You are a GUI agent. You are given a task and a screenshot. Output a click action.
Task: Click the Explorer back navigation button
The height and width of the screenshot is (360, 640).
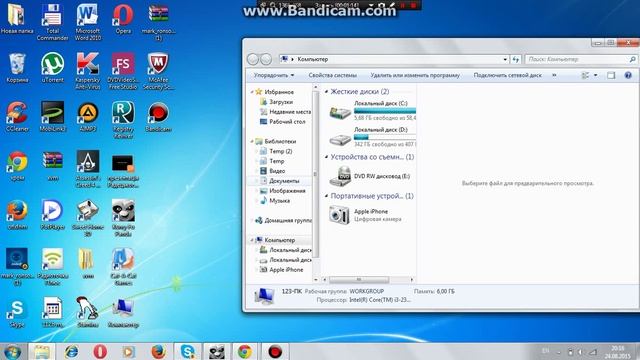(x=253, y=59)
